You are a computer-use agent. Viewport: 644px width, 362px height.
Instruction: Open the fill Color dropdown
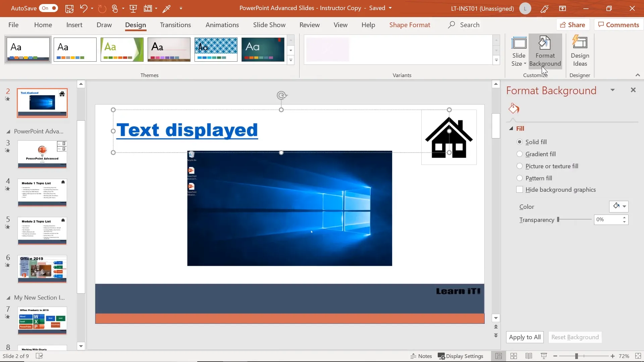point(619,206)
